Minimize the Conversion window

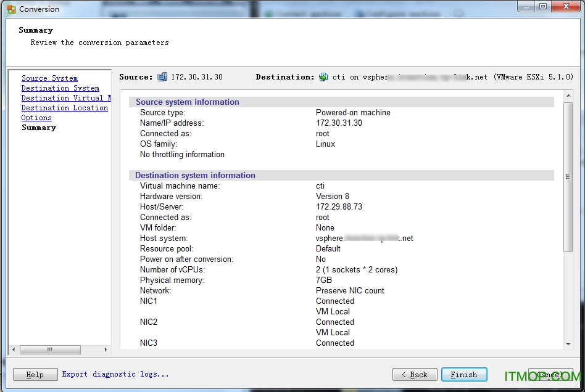pos(526,6)
